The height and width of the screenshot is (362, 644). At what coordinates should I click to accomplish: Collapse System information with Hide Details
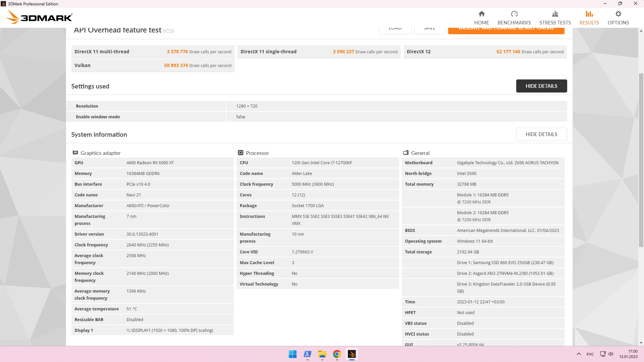pos(541,134)
